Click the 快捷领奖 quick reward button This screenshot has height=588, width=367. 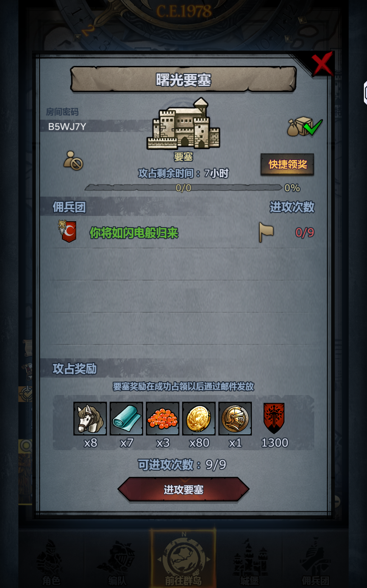click(x=287, y=164)
